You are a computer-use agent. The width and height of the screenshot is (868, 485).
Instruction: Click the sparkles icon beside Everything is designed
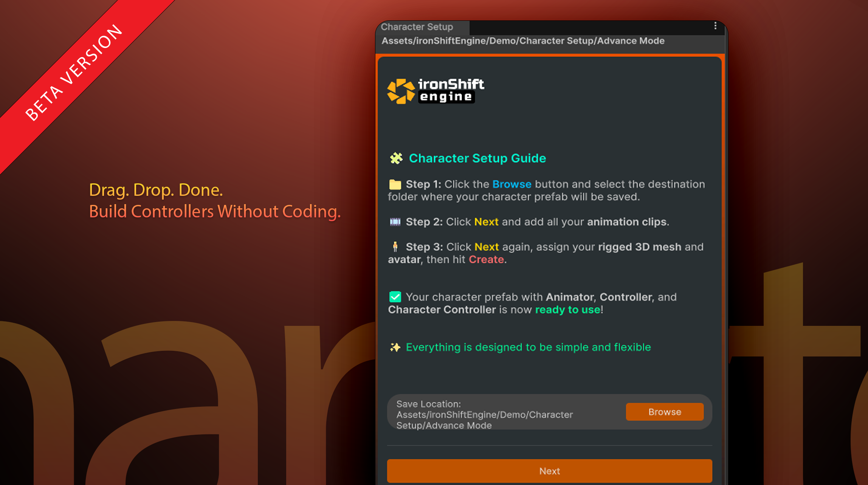point(395,347)
